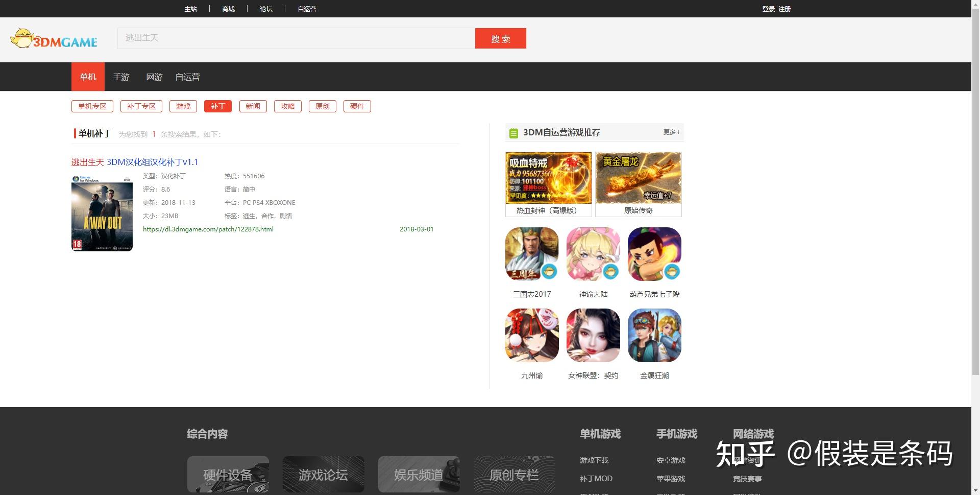Click the 葫芦兄弟七子降 text label
Viewport: 980px width, 495px height.
pyautogui.click(x=654, y=294)
